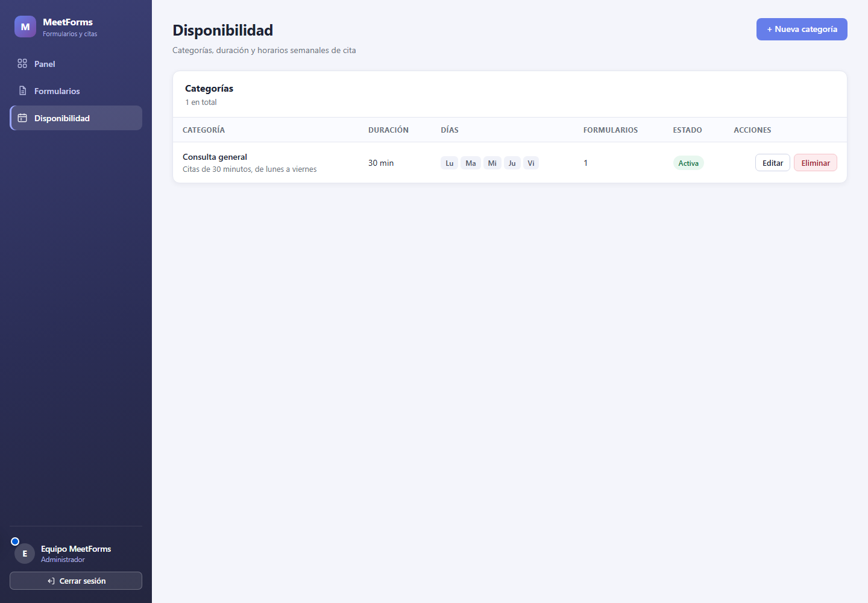Click the CATEGORÍA column header

coord(204,130)
